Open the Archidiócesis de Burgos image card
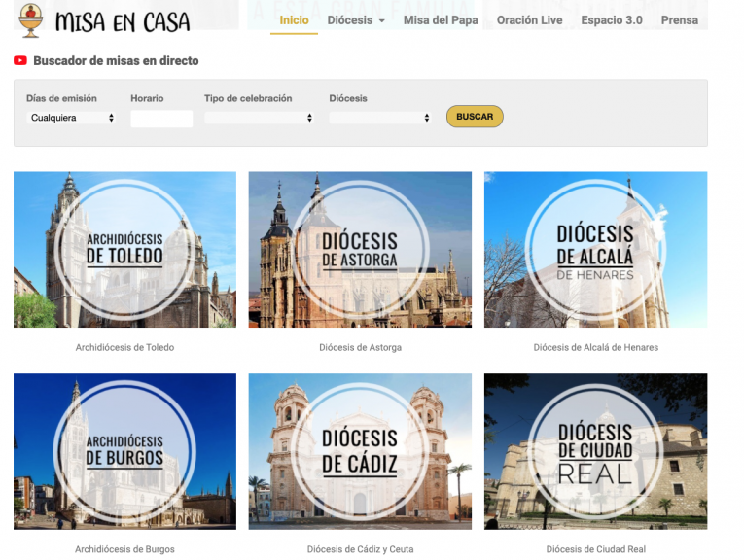The height and width of the screenshot is (560, 744). (x=124, y=451)
